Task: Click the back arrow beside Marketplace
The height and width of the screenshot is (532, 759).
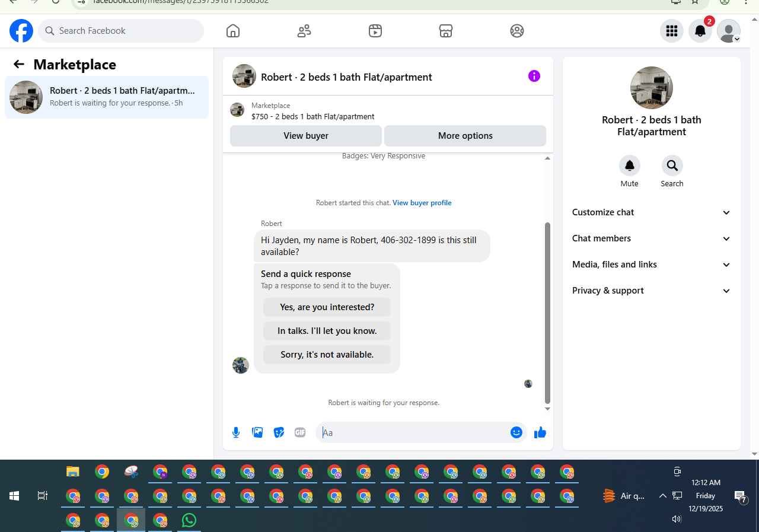Action: pyautogui.click(x=19, y=64)
